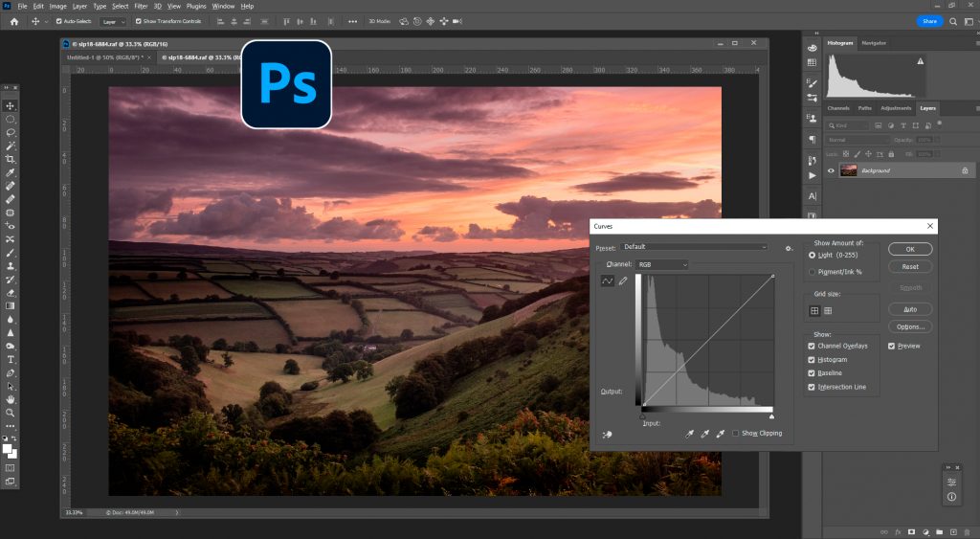The image size is (980, 539).
Task: Select the Move tool in the left toolbar
Action: 10,105
